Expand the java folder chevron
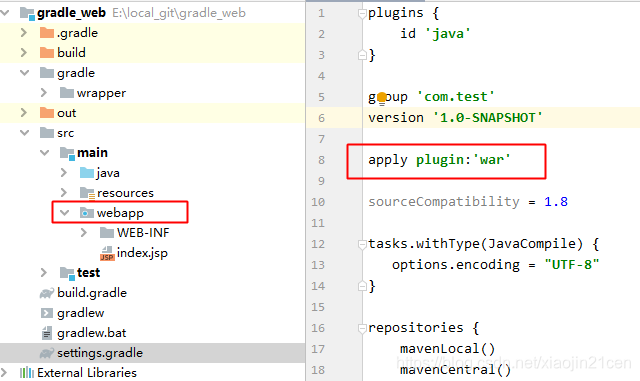640x381 pixels. pos(64,173)
